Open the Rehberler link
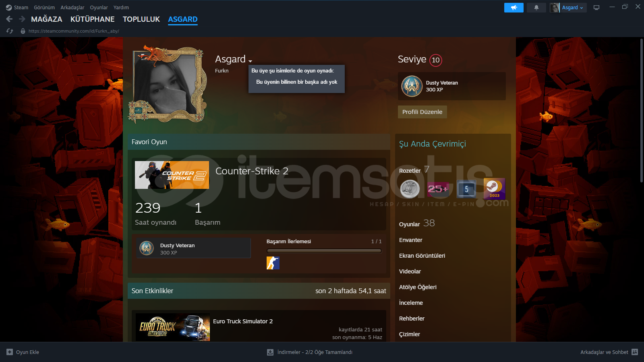Screen dimensions: 644x362 tap(412, 319)
